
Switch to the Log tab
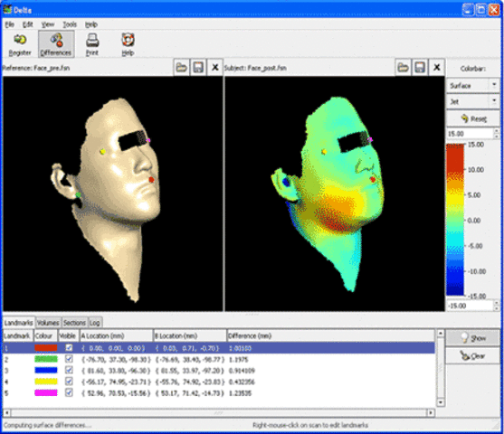coord(94,323)
